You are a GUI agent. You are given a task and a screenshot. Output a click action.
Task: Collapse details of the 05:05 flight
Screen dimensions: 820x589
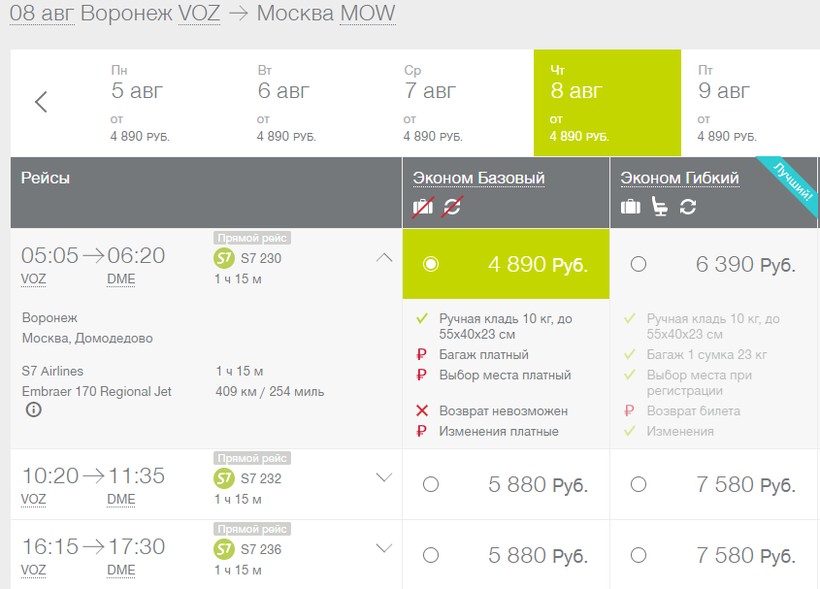pos(384,257)
